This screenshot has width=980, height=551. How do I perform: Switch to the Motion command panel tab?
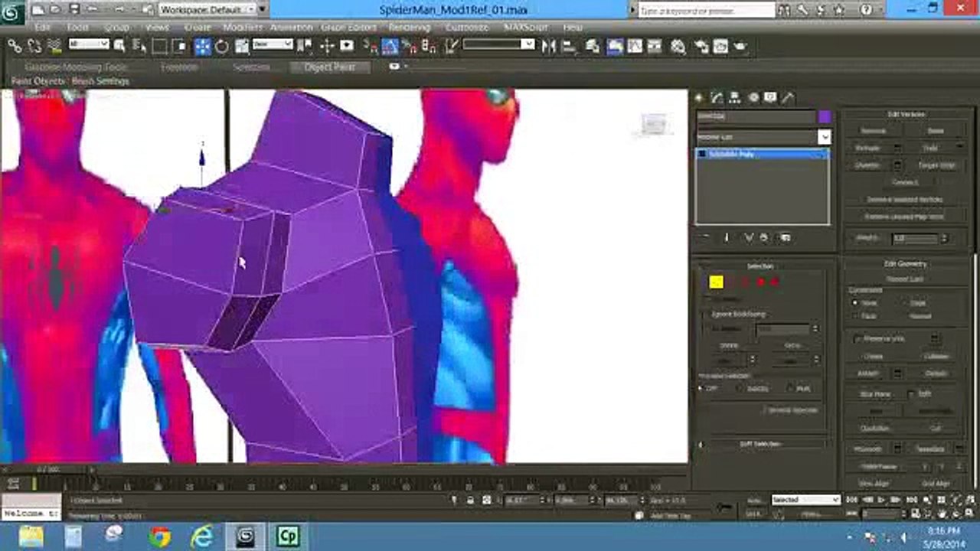[753, 98]
